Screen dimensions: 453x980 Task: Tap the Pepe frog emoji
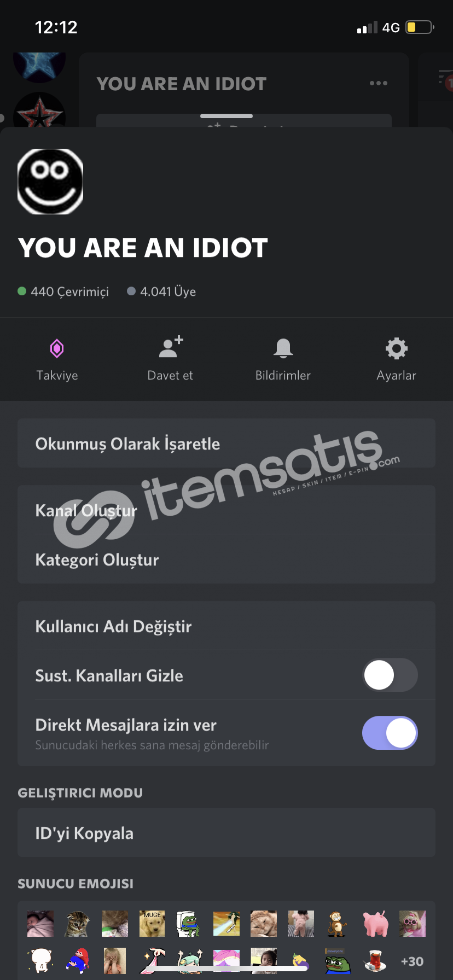pos(338,961)
